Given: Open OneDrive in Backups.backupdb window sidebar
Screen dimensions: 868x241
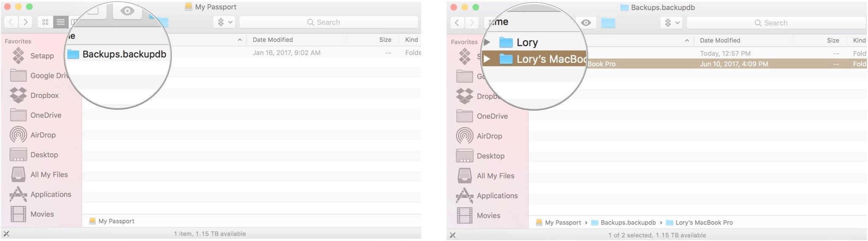Looking at the screenshot, I should [482, 116].
